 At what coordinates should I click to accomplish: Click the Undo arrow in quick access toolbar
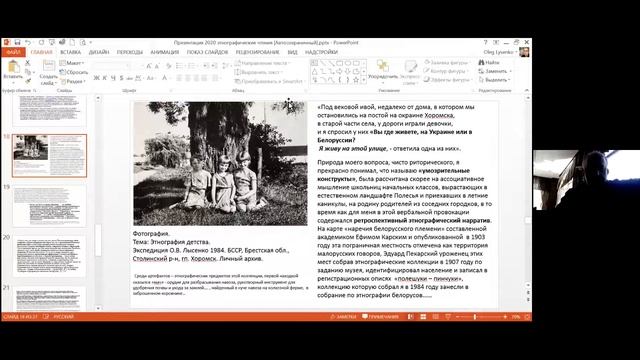27,42
